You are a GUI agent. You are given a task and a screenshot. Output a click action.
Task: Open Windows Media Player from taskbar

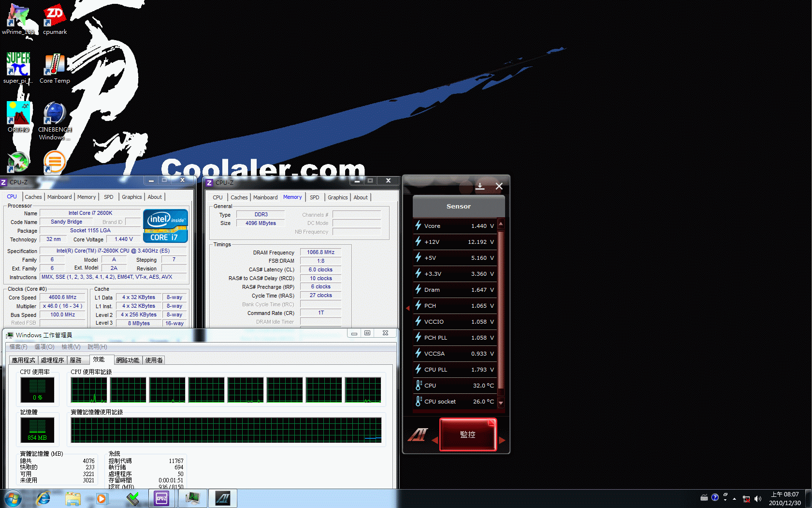(x=101, y=498)
